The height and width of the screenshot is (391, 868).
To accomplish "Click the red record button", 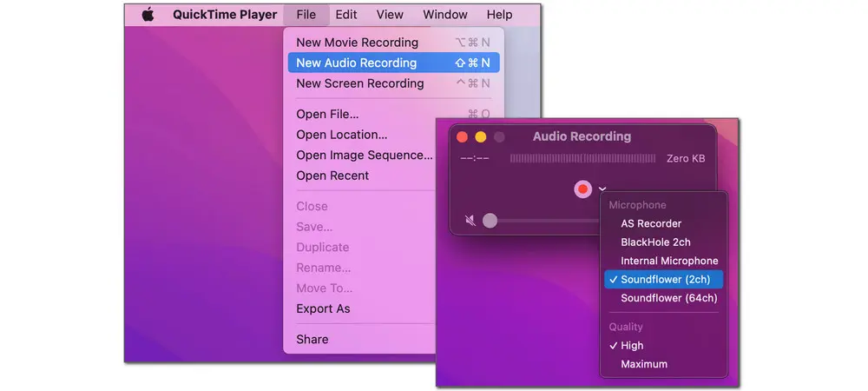I will pyautogui.click(x=582, y=189).
